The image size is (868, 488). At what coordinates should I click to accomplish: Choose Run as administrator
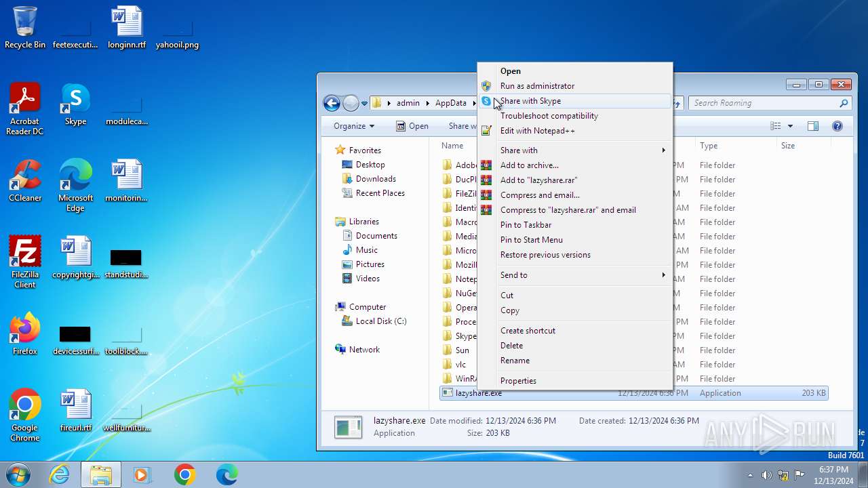[x=575, y=86]
